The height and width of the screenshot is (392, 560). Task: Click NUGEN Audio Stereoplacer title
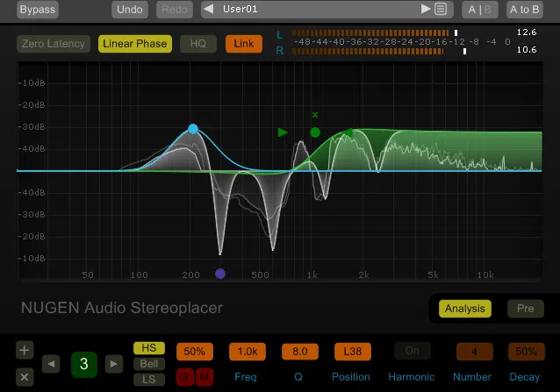click(122, 308)
